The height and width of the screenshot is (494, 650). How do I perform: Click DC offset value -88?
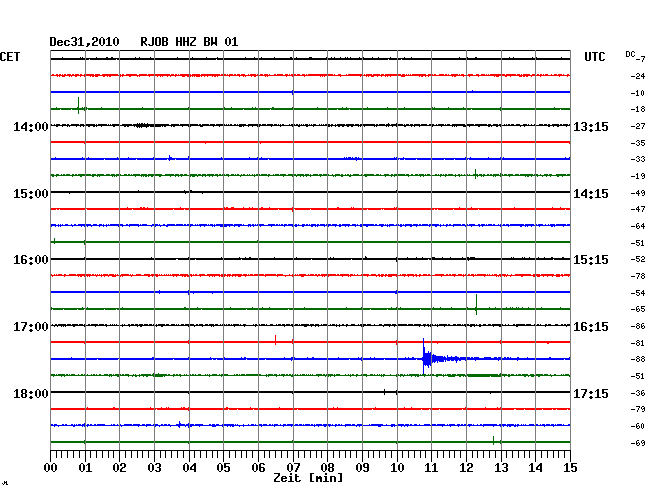pos(638,359)
